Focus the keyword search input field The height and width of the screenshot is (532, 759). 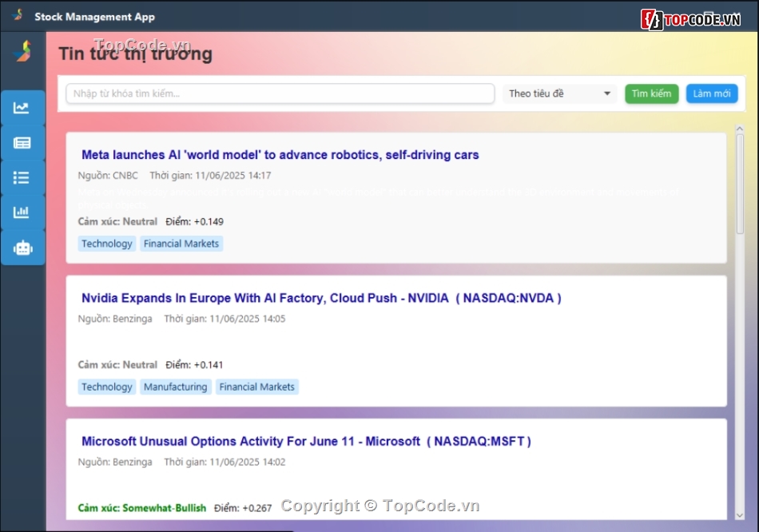(280, 93)
